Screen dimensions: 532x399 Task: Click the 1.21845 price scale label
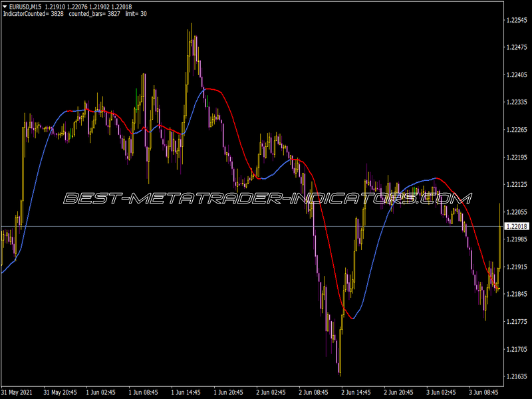coord(517,294)
